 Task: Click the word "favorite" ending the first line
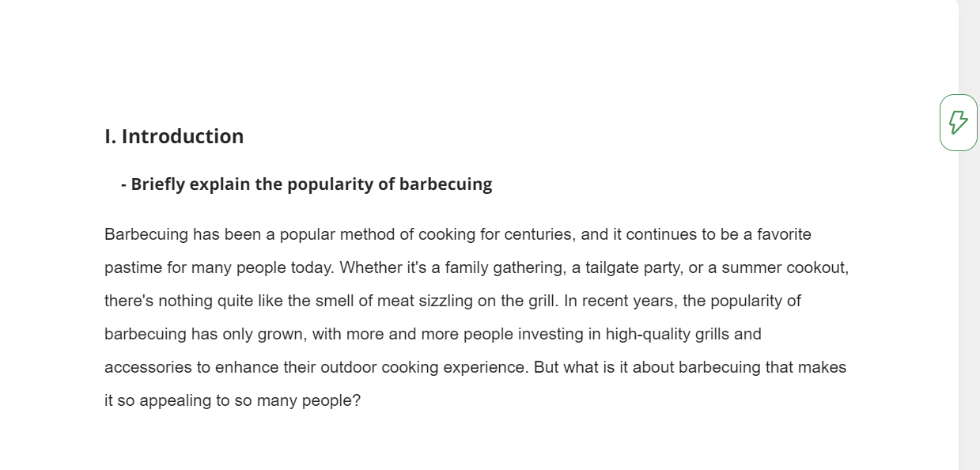click(784, 235)
